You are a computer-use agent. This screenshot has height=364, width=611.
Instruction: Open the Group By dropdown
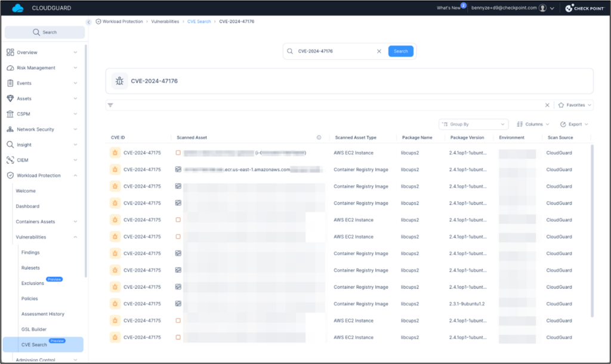click(473, 124)
